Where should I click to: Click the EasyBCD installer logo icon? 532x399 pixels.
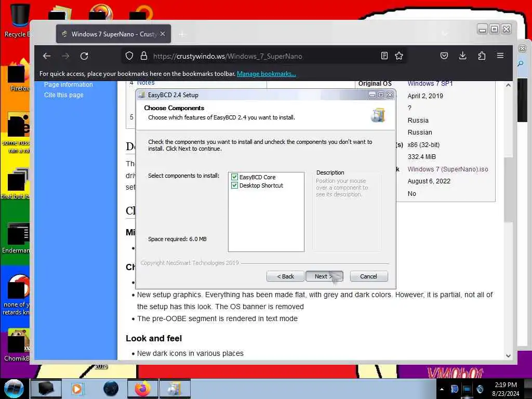pos(378,115)
